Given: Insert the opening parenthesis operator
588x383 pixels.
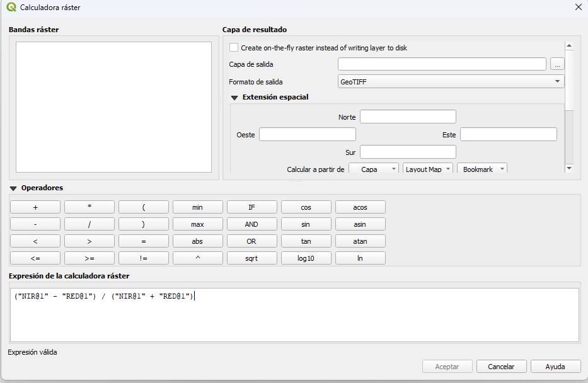Looking at the screenshot, I should tap(144, 207).
